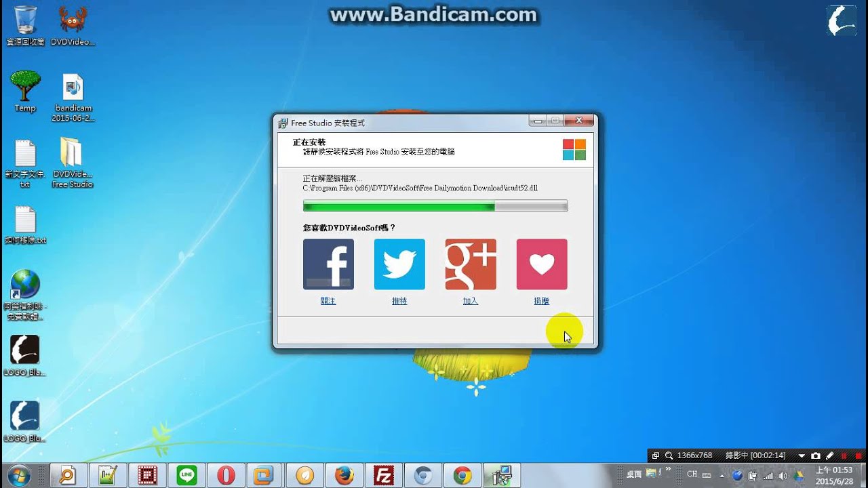Open Opera from the taskbar
This screenshot has height=488, width=868.
click(226, 475)
